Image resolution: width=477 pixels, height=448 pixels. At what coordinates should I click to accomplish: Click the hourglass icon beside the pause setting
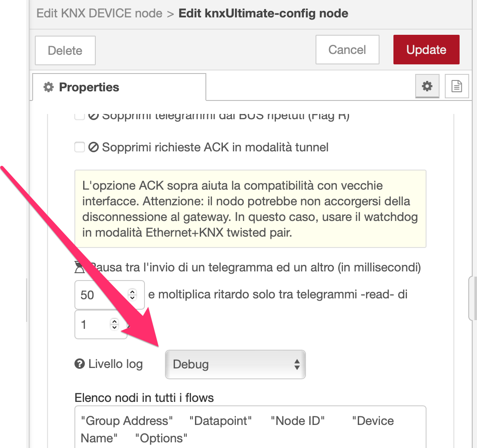[80, 267]
